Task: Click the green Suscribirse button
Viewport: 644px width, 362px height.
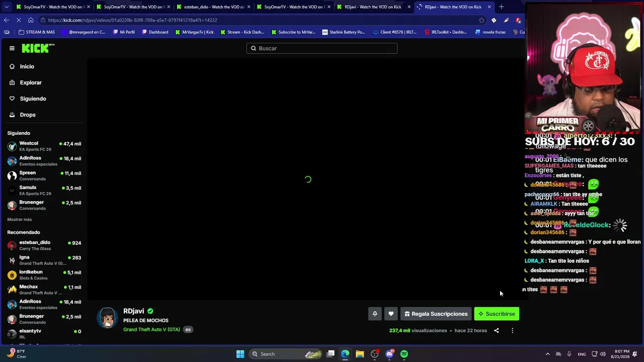Action: coord(497,314)
